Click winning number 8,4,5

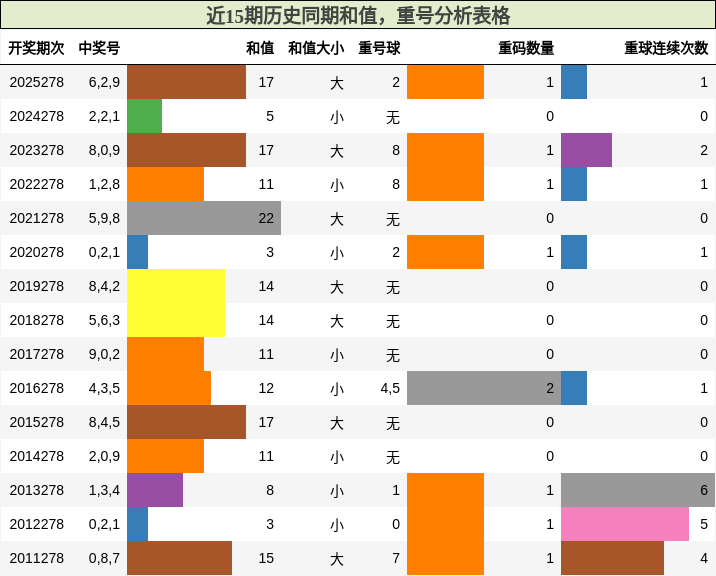(105, 422)
